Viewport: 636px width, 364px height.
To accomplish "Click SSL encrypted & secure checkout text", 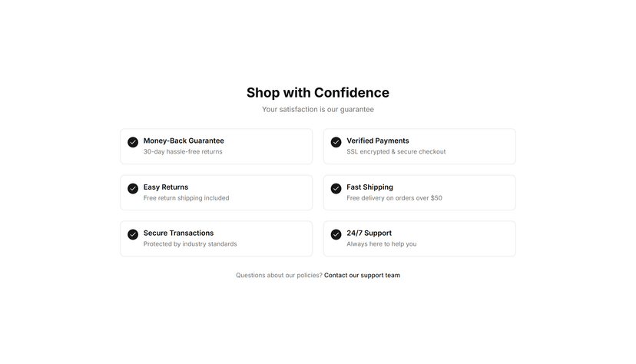I will tap(396, 151).
